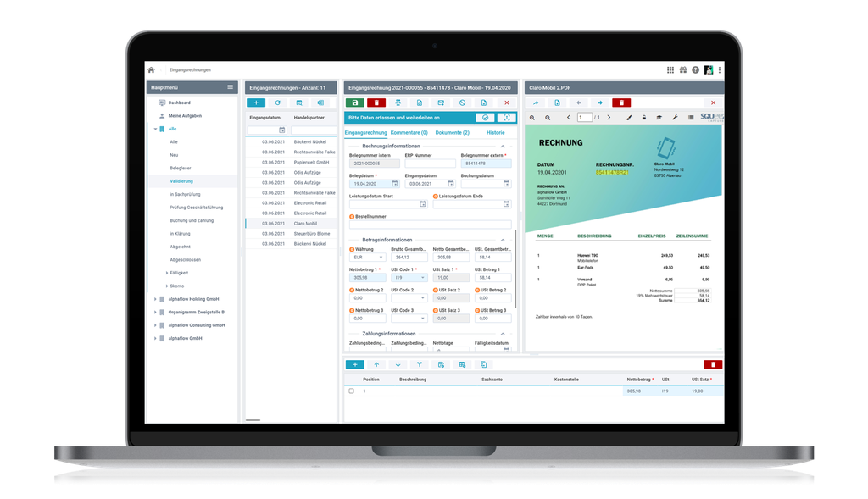Image resolution: width=868 pixels, height=499 pixels.
Task: Expand Organigramm Zweigstelle B node
Action: tap(155, 313)
